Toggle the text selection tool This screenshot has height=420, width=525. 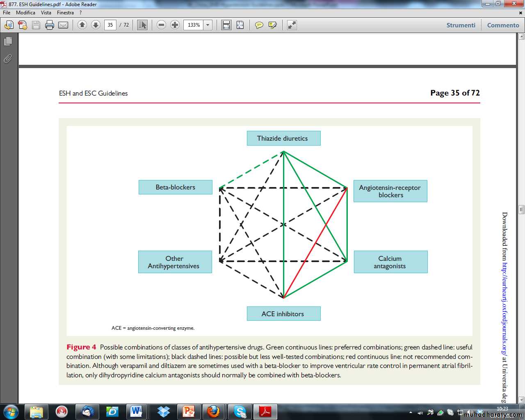142,25
